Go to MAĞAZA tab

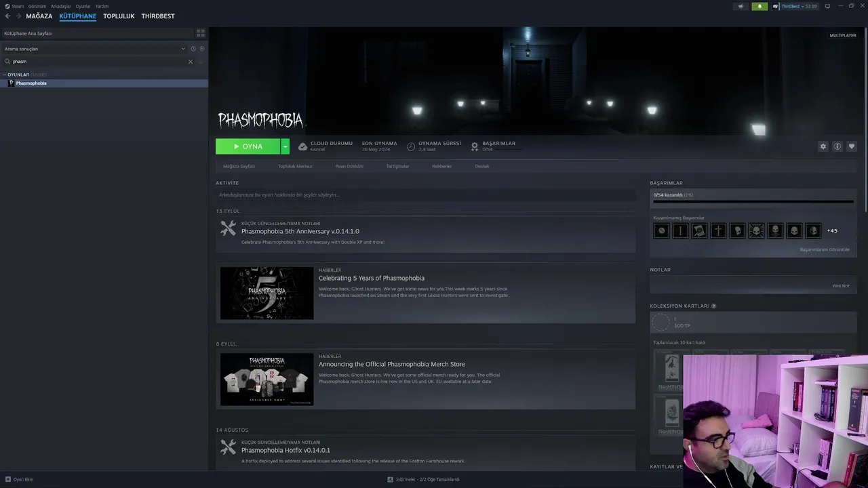click(39, 16)
